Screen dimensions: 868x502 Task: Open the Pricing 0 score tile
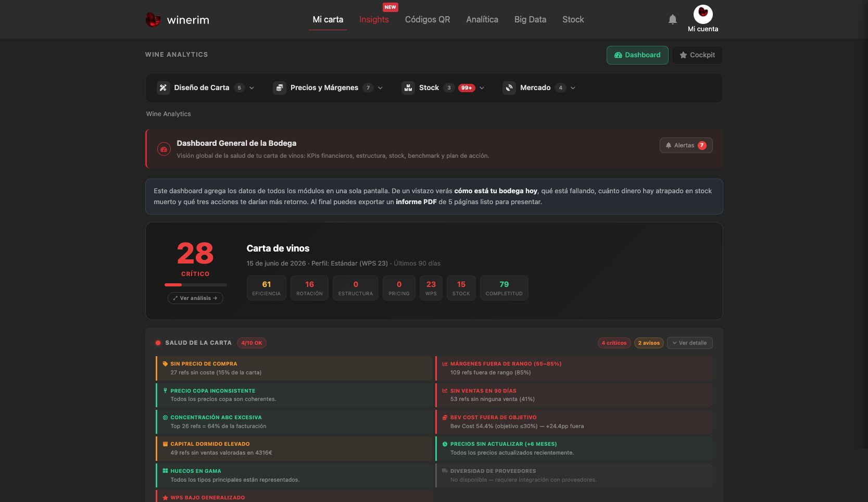(399, 288)
